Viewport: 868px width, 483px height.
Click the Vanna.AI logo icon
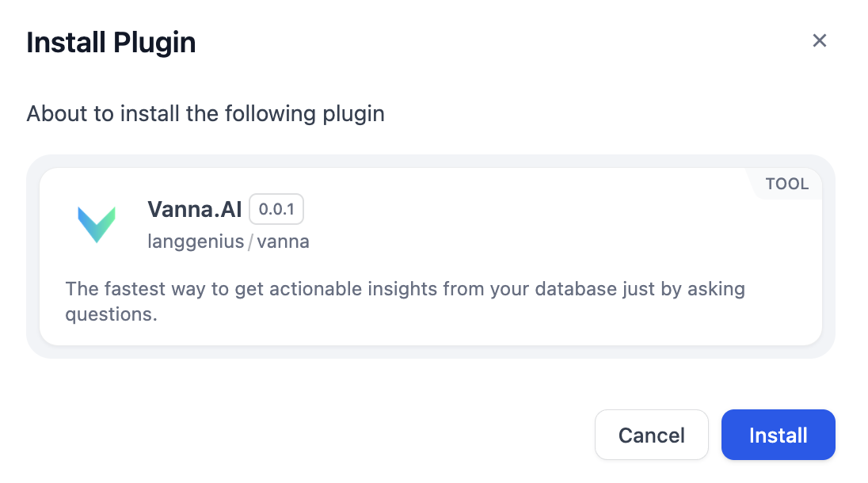click(x=97, y=224)
